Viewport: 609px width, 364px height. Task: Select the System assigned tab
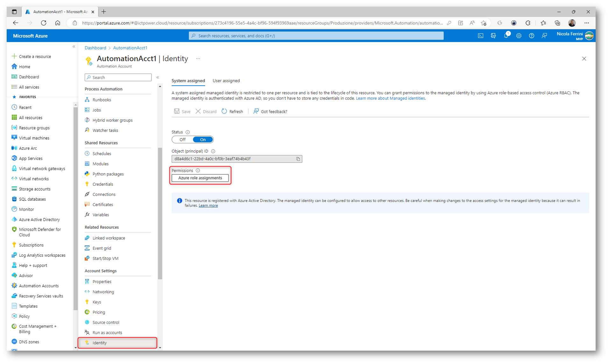tap(188, 81)
